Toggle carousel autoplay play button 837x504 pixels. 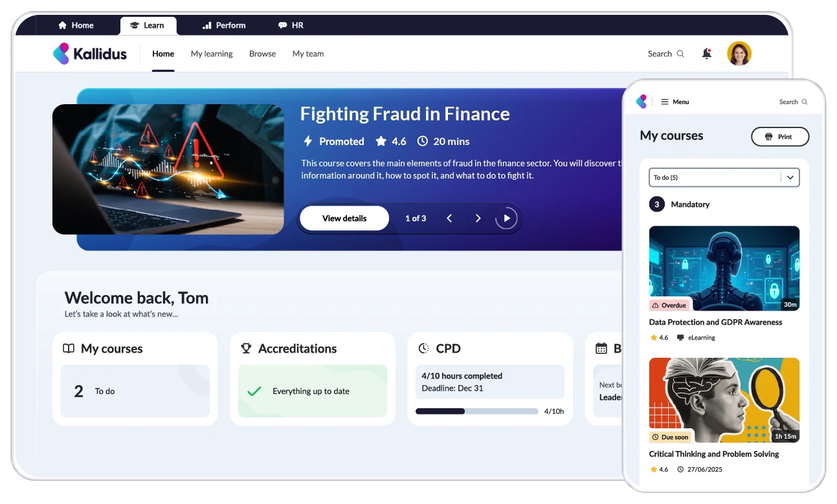pyautogui.click(x=507, y=218)
